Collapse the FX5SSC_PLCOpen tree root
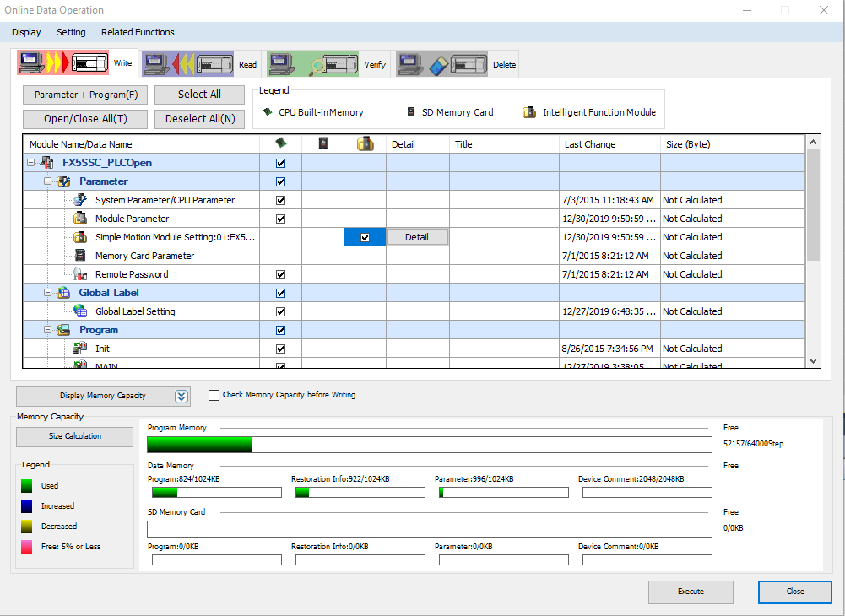845x616 pixels. coord(31,163)
